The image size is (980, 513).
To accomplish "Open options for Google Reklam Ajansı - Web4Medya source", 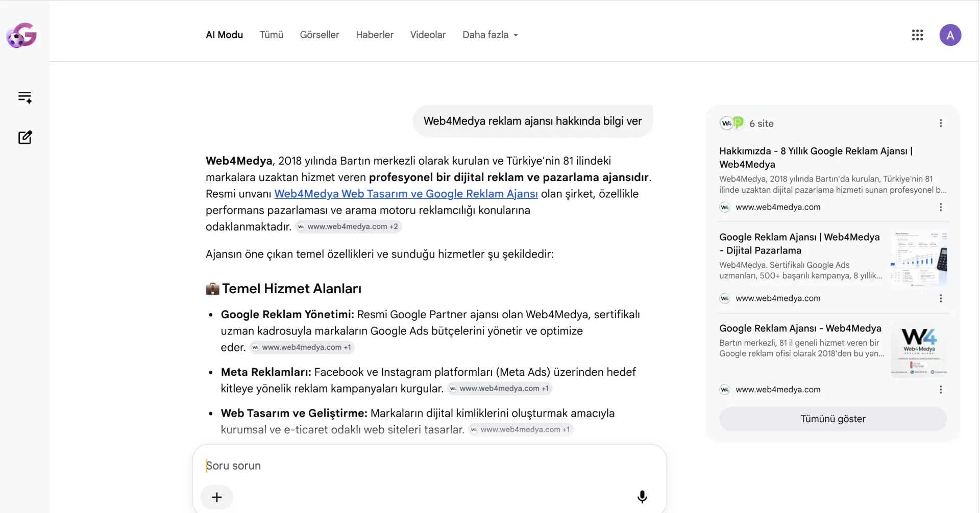I will [x=941, y=390].
